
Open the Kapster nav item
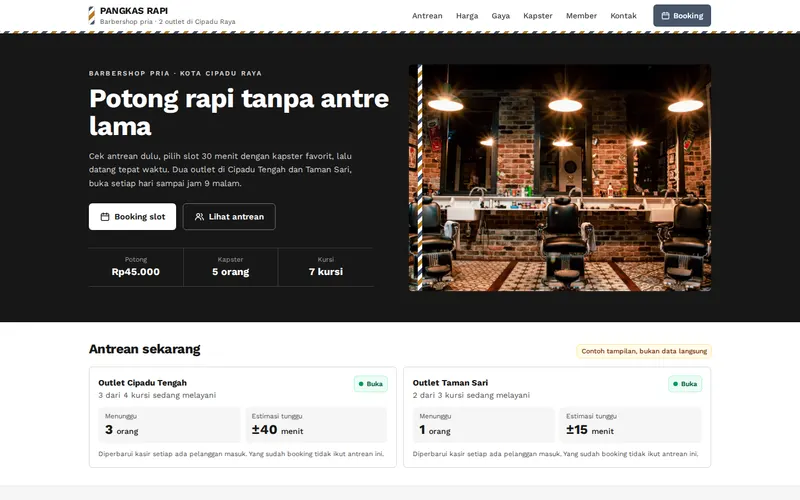coord(538,16)
